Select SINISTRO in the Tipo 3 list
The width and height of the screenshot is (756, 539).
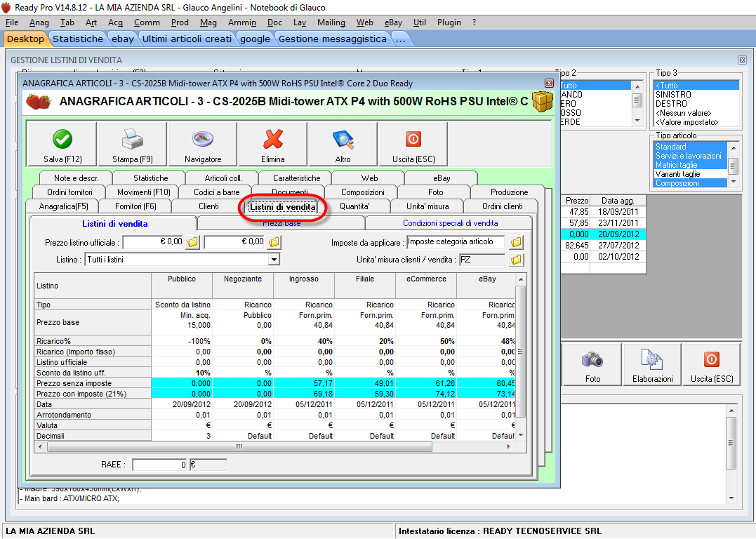(x=672, y=94)
